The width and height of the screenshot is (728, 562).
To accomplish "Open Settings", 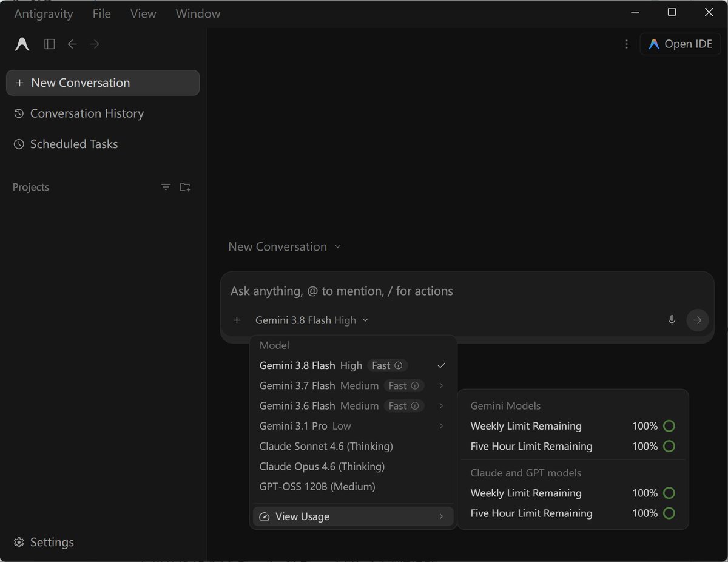I will tap(44, 542).
